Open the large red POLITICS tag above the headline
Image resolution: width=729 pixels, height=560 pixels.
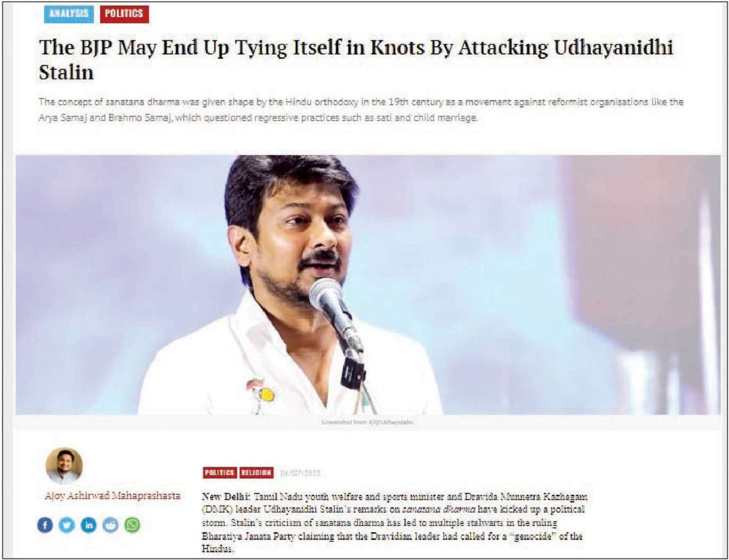124,13
